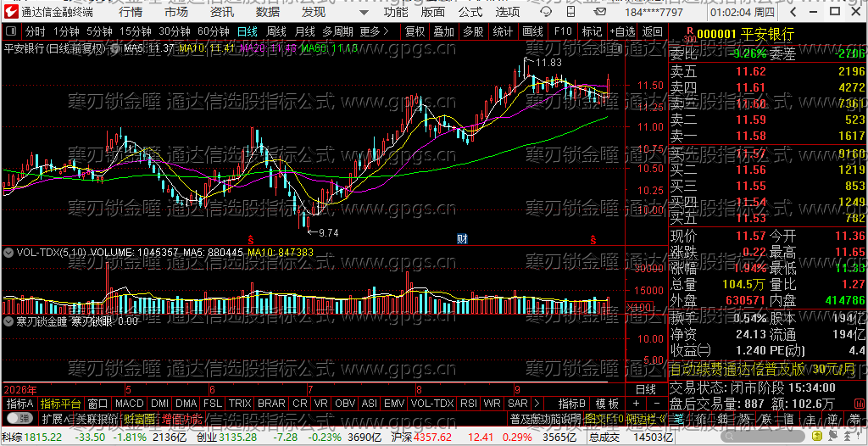Image resolution: width=868 pixels, height=446 pixels.
Task: Switch to 分时 intraday chart
Action: click(x=36, y=31)
